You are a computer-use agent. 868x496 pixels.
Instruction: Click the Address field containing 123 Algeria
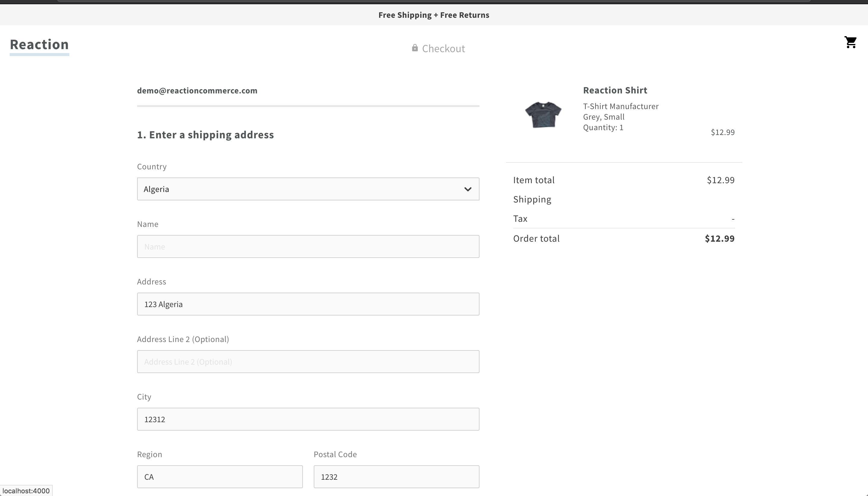308,304
